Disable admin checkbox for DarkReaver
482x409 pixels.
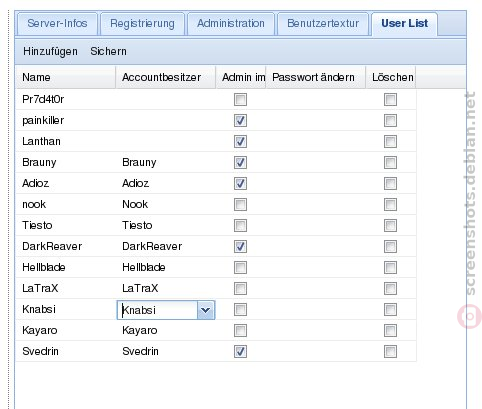coord(240,246)
